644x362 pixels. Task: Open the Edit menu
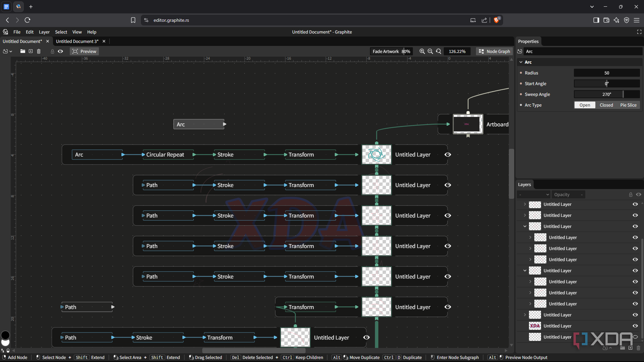point(30,32)
